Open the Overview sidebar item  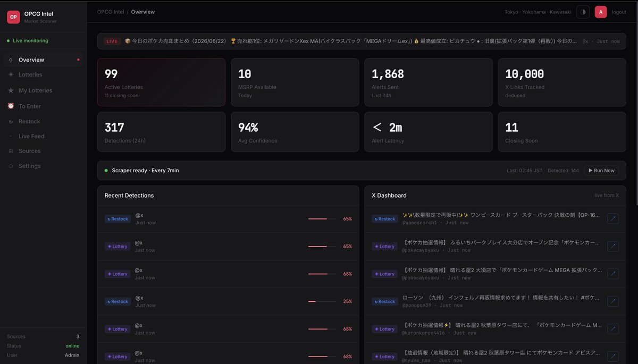43,60
